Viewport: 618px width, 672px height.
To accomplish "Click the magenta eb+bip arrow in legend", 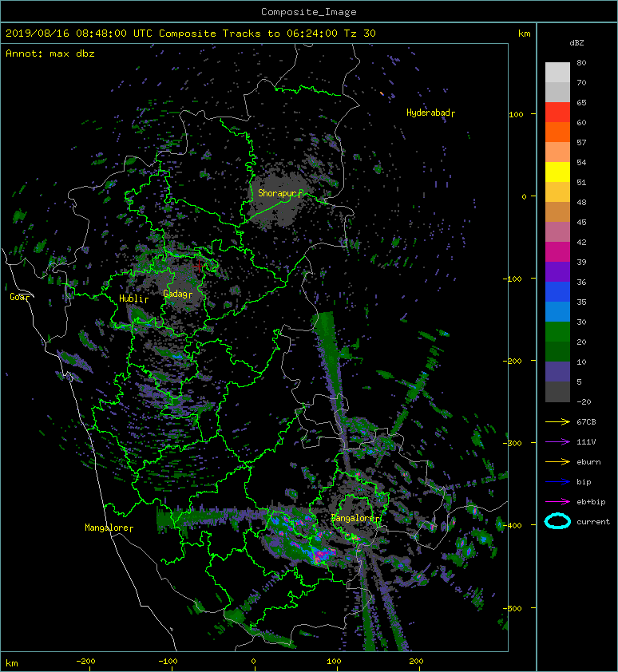I will pyautogui.click(x=557, y=502).
